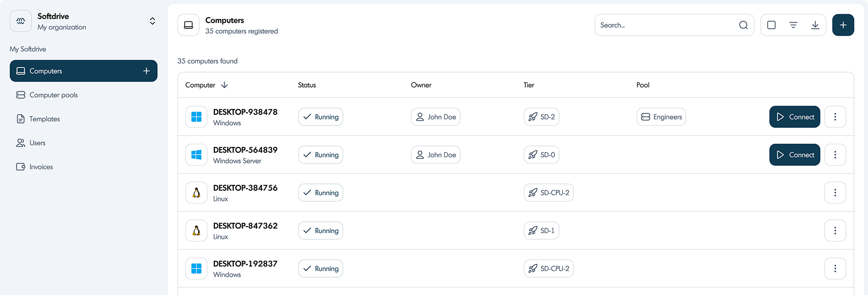The image size is (868, 295).
Task: Sort by Computer column arrow
Action: coord(224,85)
